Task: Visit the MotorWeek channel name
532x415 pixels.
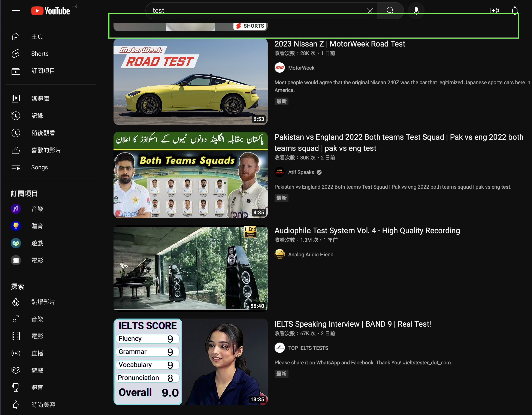Action: tap(301, 68)
